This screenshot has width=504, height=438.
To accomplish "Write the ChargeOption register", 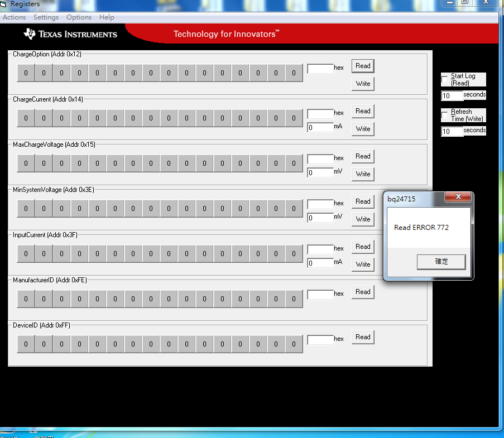I will 363,84.
